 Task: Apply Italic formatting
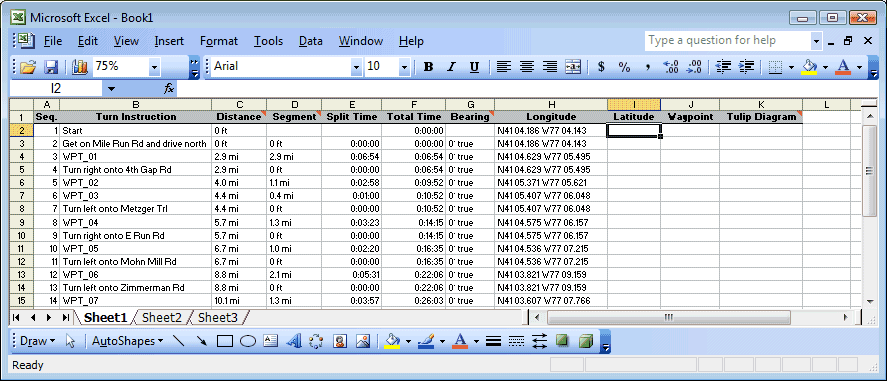pos(451,67)
